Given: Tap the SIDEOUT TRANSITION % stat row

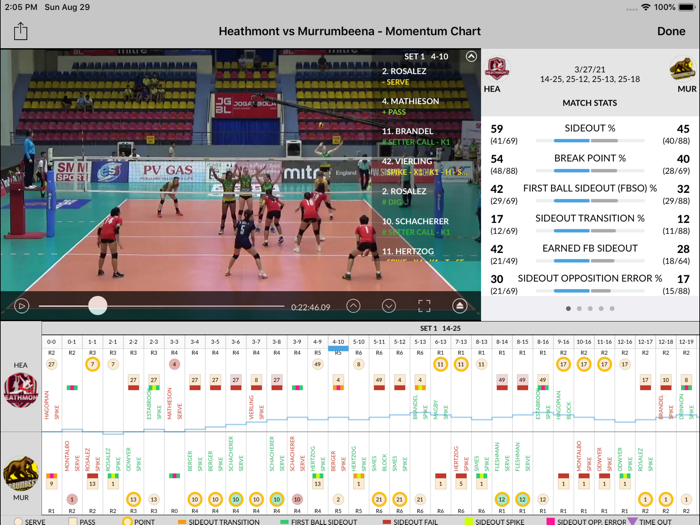Looking at the screenshot, I should [590, 224].
